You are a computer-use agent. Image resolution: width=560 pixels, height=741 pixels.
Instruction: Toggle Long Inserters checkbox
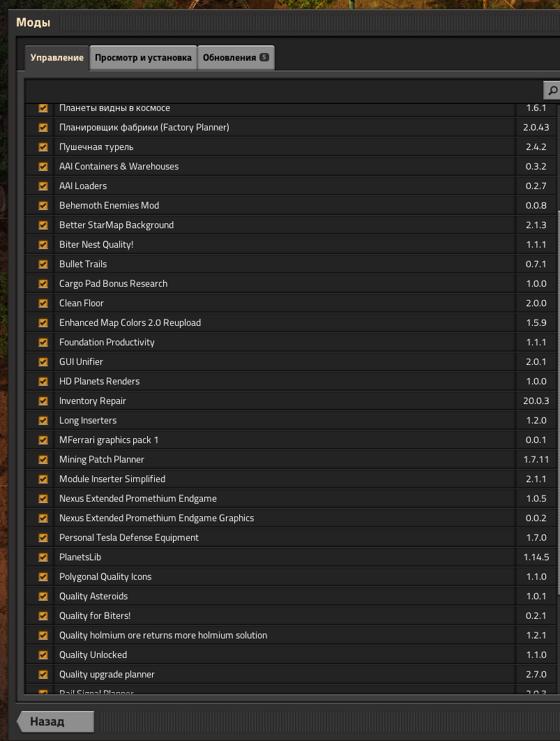pyautogui.click(x=43, y=421)
